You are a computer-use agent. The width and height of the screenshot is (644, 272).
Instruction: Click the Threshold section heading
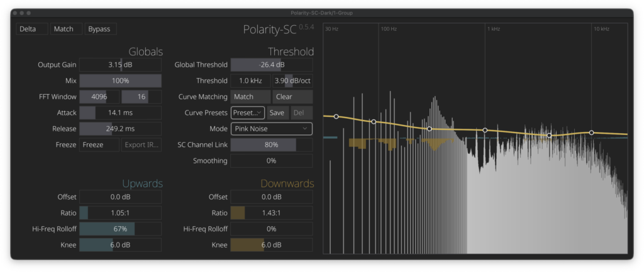tap(291, 52)
